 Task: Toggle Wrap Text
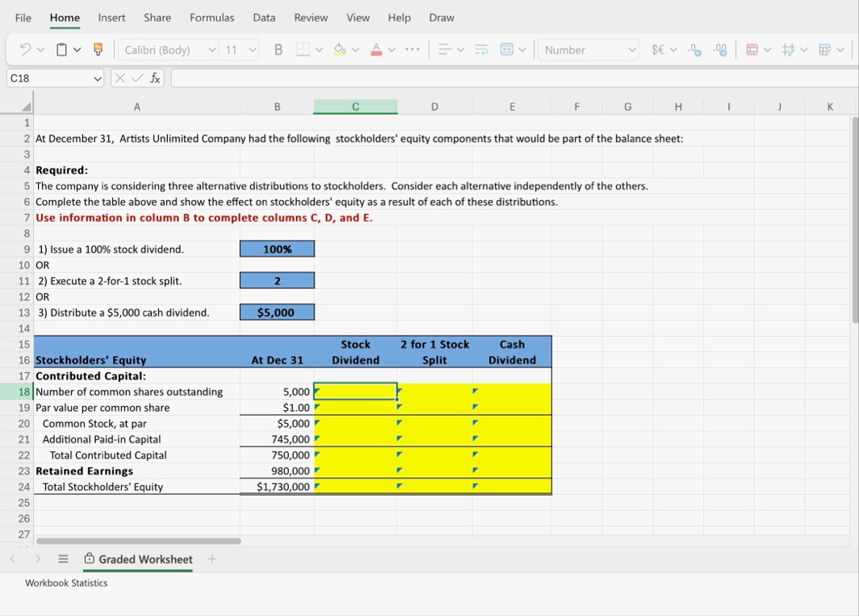[481, 50]
